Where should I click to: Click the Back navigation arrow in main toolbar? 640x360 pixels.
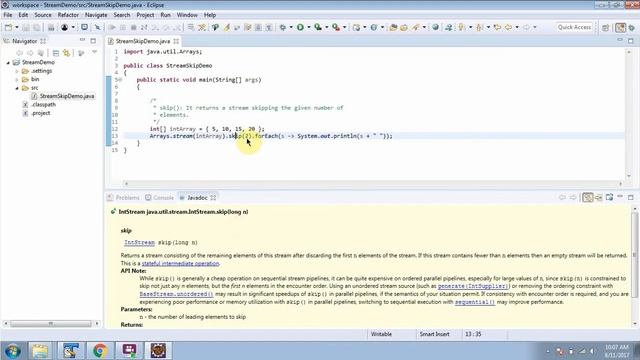tap(509, 27)
